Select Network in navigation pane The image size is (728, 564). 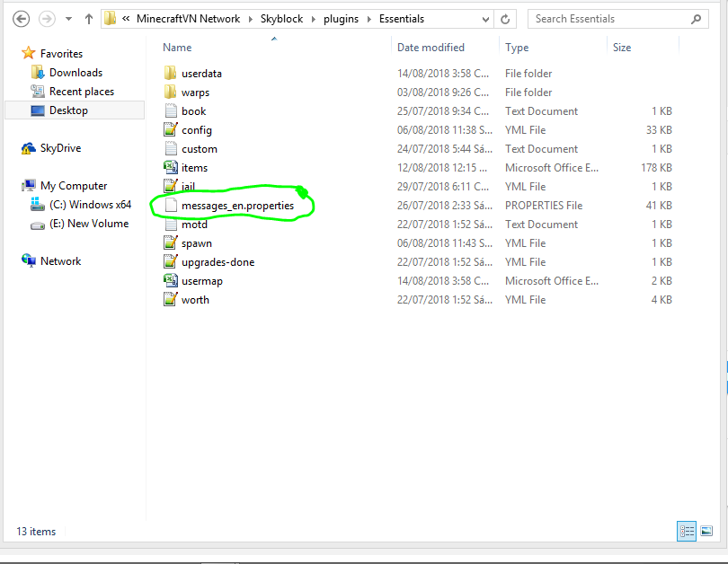61,261
